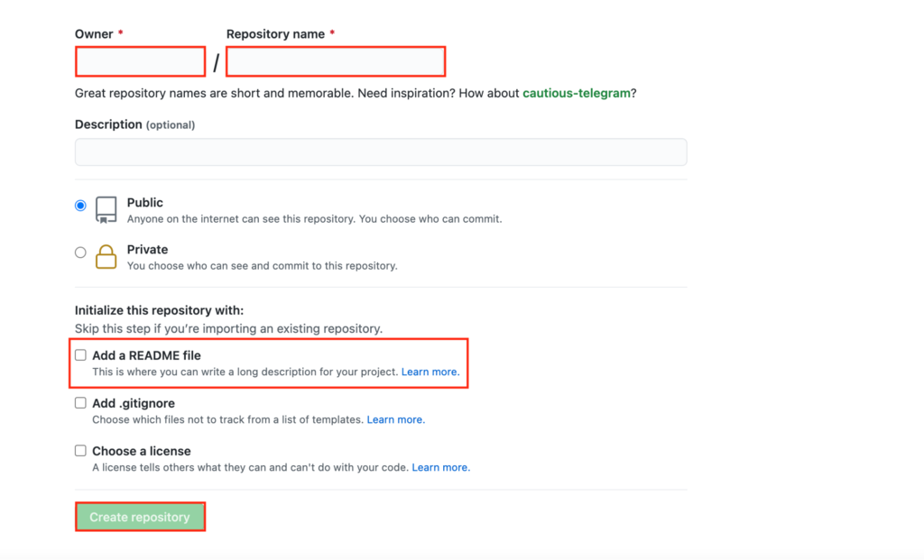Click the Create repository button

pyautogui.click(x=140, y=516)
